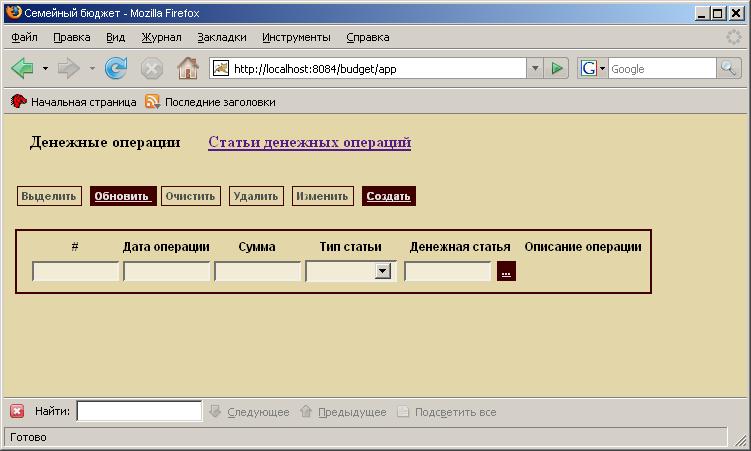Click the Подсветить все button

click(447, 412)
